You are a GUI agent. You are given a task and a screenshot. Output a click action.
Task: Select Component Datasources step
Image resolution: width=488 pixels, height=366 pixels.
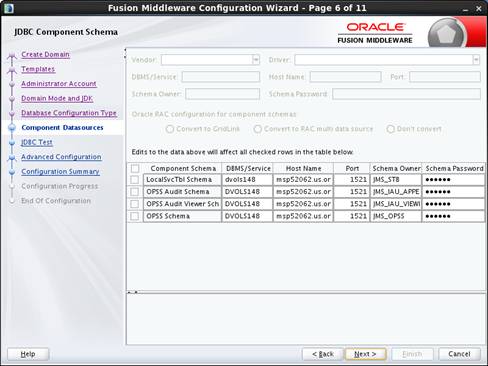pyautogui.click(x=62, y=128)
